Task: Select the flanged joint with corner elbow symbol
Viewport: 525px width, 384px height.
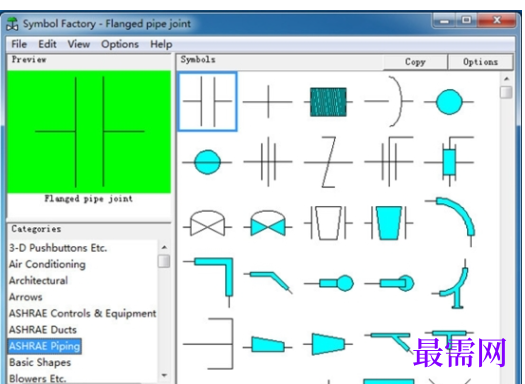Action: [389, 161]
